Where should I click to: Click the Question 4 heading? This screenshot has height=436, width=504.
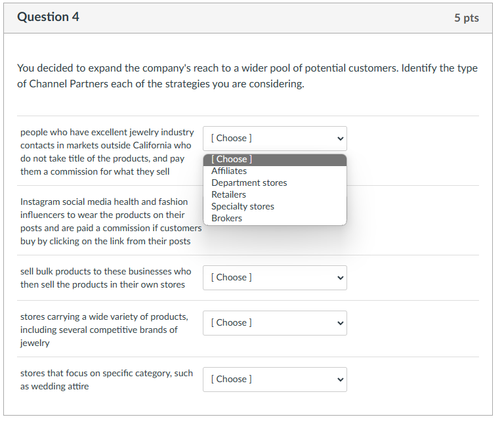(x=48, y=18)
